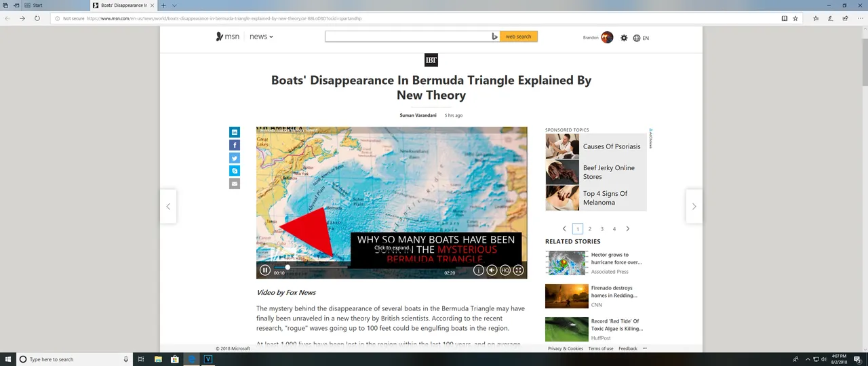This screenshot has height=366, width=868.
Task: Open footer more options ellipsis
Action: coord(645,348)
